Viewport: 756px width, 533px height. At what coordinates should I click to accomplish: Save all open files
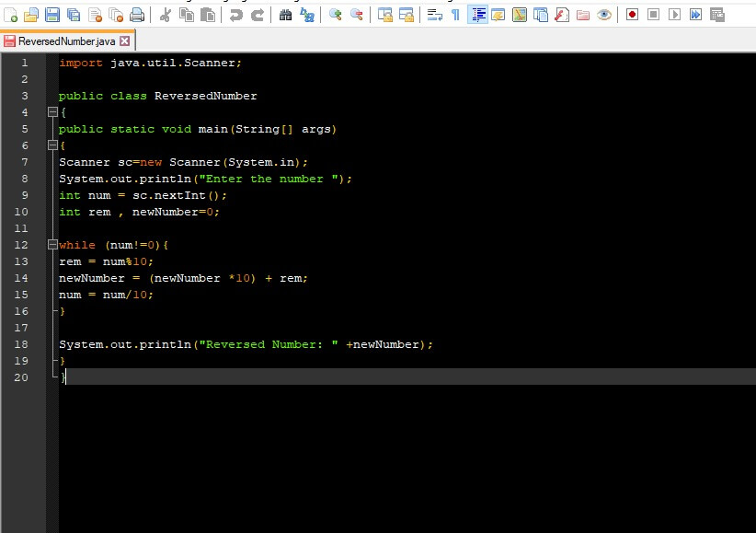(x=74, y=15)
